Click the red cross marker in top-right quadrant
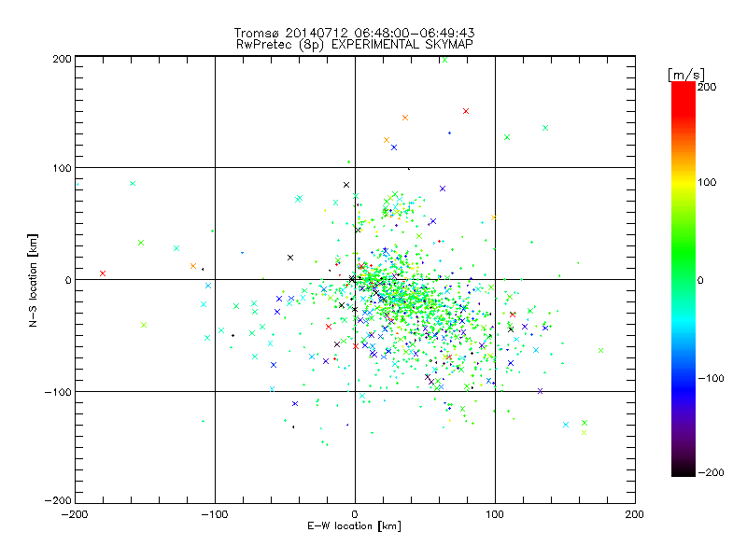The image size is (747, 560). coord(466,111)
